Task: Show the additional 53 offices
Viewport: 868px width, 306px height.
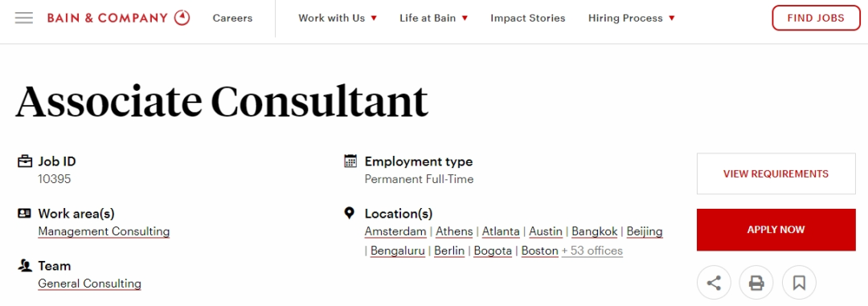Action: [592, 251]
